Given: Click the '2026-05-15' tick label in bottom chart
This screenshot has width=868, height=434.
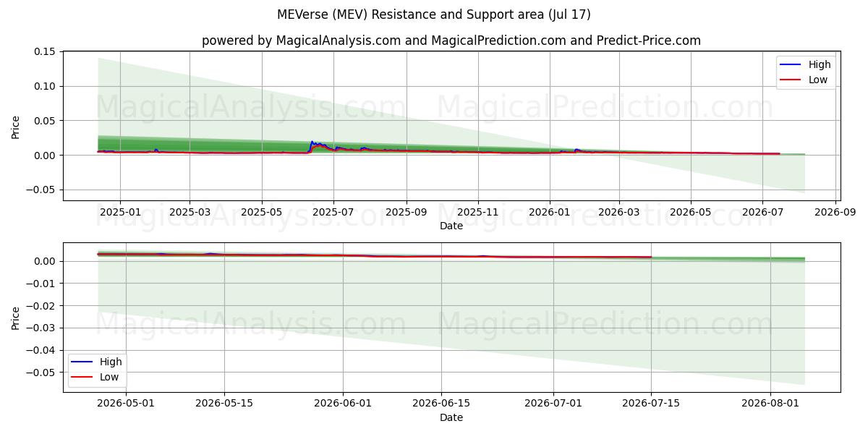Looking at the screenshot, I should click(224, 404).
